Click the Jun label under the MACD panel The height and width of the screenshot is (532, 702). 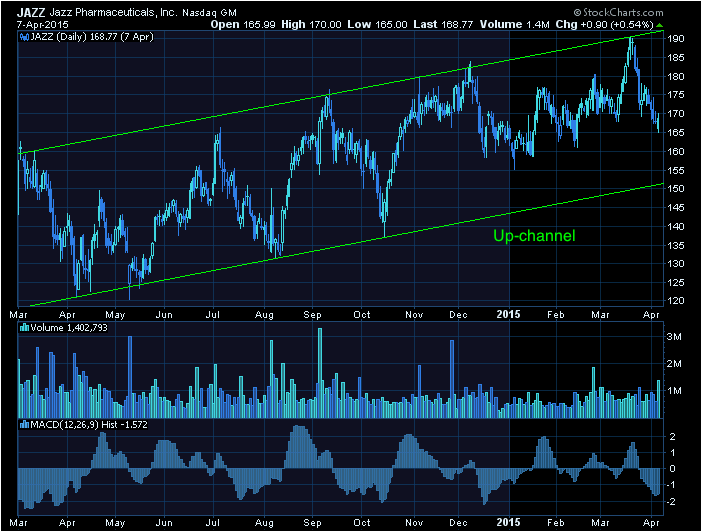164,523
